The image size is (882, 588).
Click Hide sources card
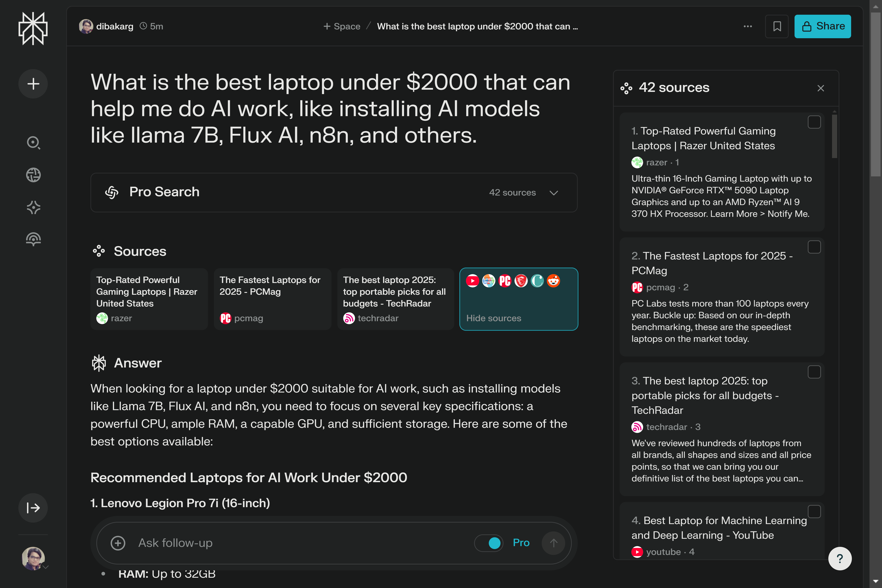pos(519,299)
